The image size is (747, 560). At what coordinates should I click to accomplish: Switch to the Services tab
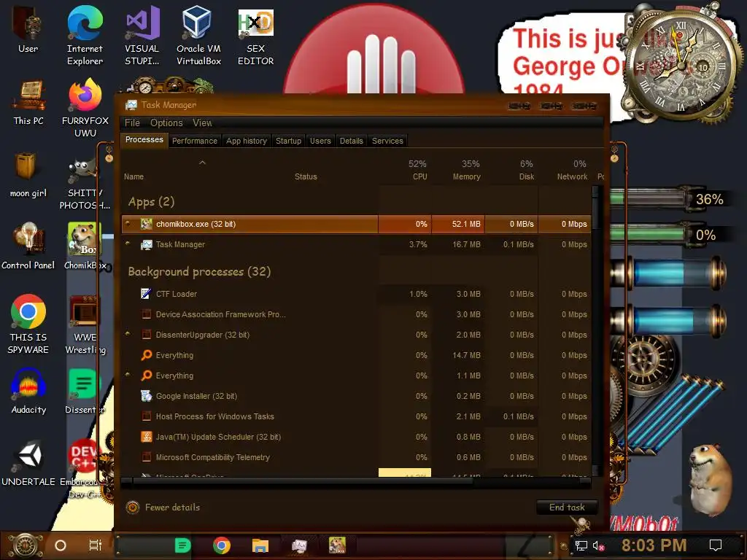click(387, 141)
